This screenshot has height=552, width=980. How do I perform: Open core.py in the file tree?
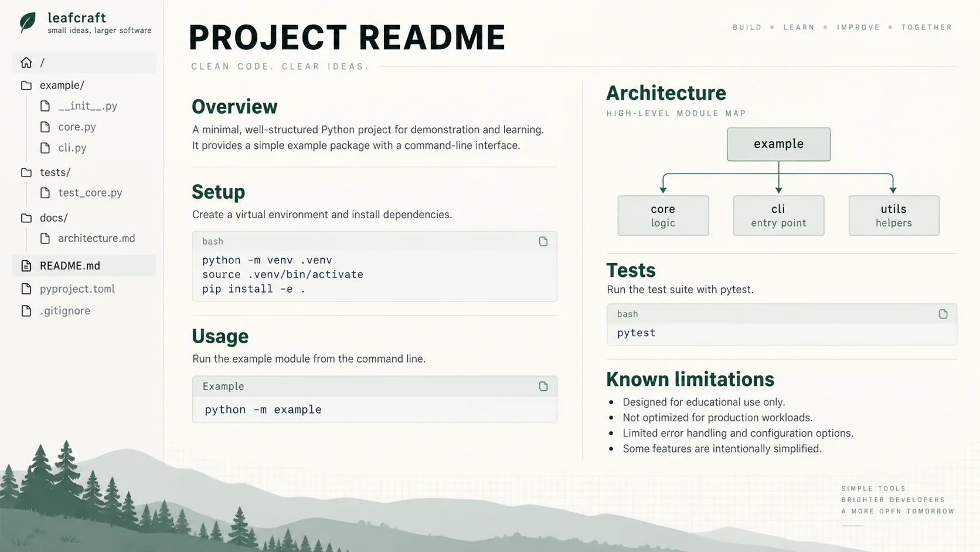(77, 127)
